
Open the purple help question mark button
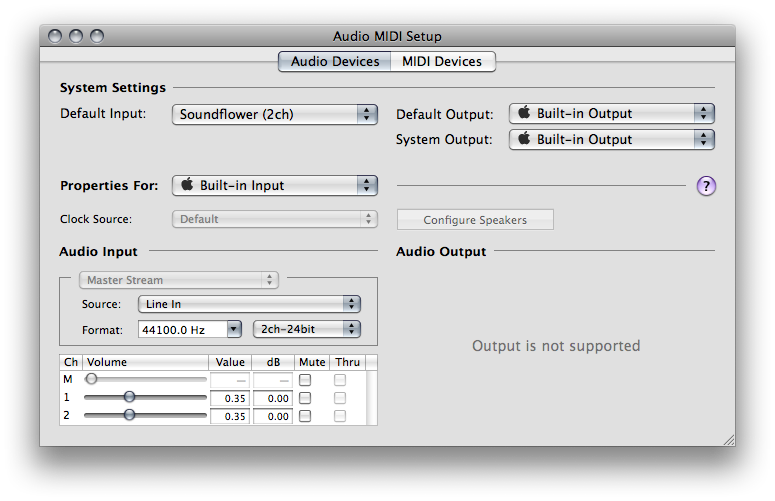[706, 186]
